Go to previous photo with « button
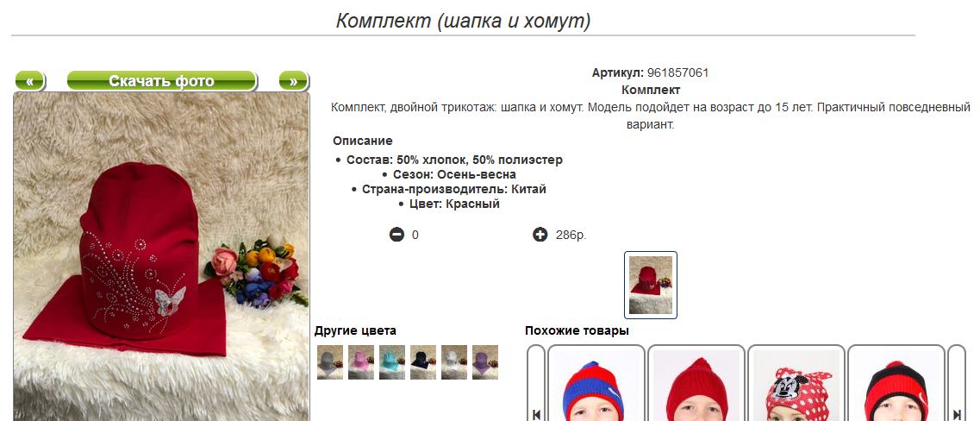This screenshot has height=421, width=980. coord(29,81)
